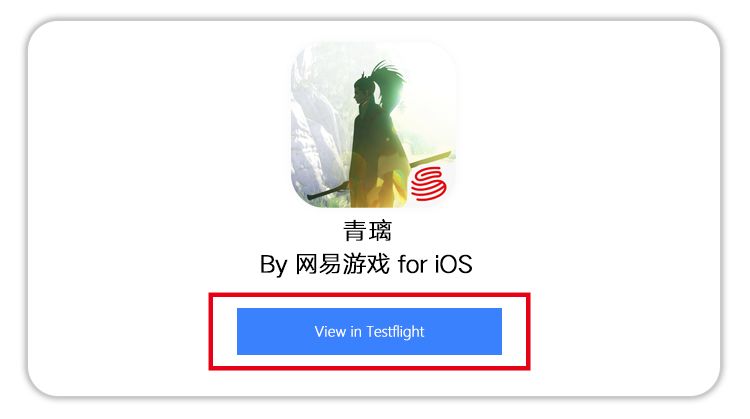Click the "for iOS" platform text
Image resolution: width=750 pixels, height=419 pixels.
tap(435, 264)
